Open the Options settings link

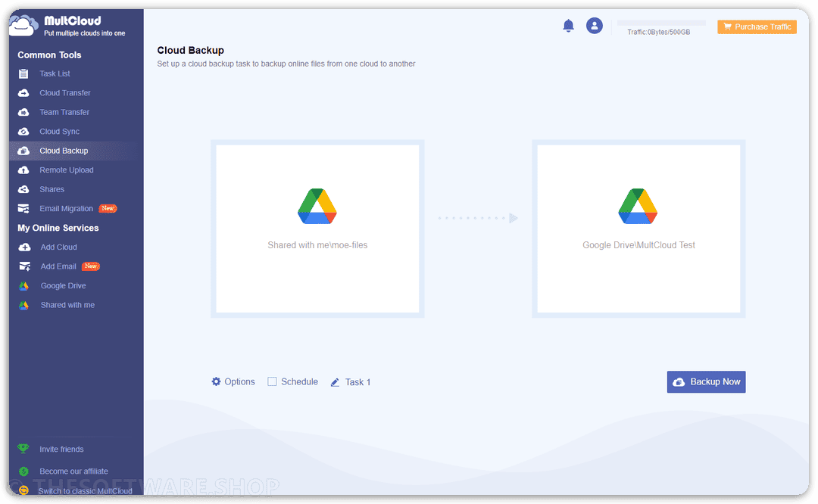click(x=239, y=381)
